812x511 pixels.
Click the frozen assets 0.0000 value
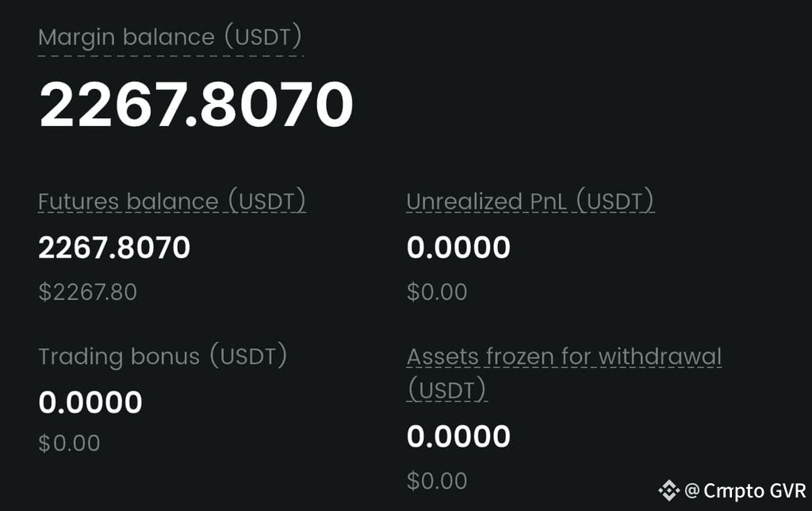(458, 436)
